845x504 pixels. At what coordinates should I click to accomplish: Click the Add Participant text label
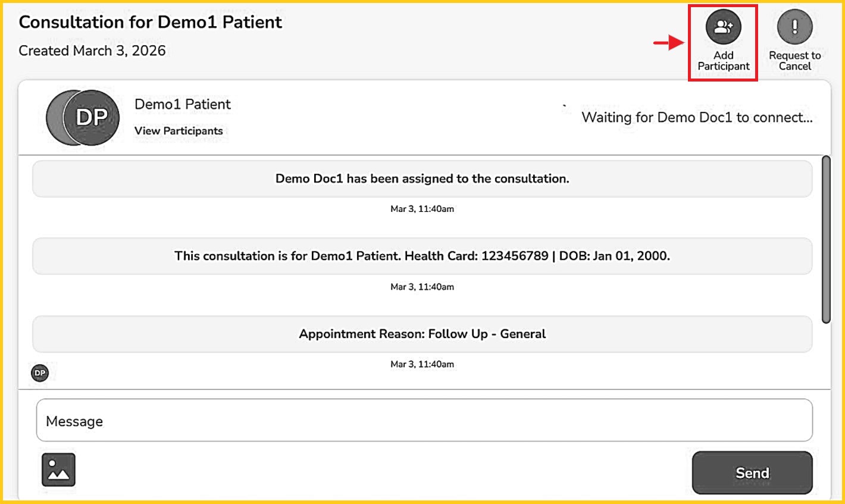pos(724,61)
